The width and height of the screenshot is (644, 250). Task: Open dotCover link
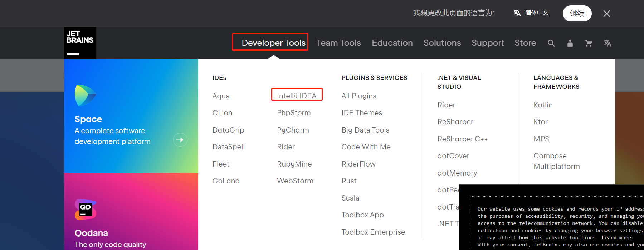(453, 156)
